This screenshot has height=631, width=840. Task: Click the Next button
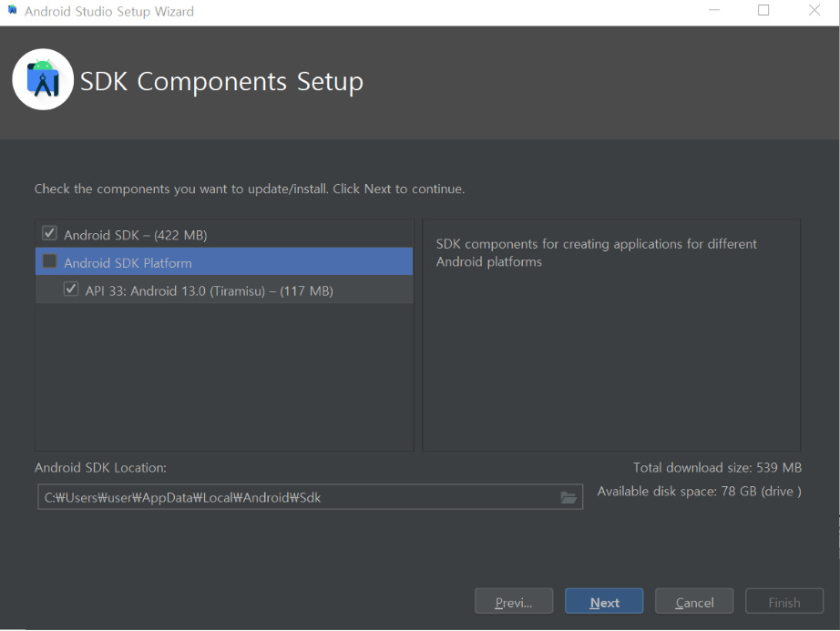[604, 601]
